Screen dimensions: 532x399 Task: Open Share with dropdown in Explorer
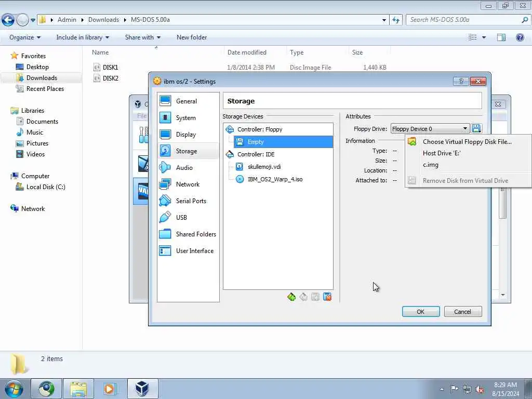(x=142, y=37)
